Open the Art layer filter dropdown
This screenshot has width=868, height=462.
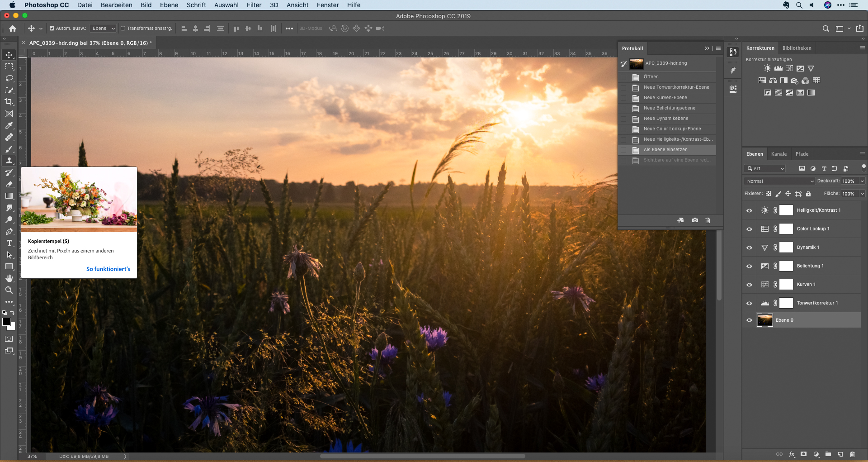point(765,168)
